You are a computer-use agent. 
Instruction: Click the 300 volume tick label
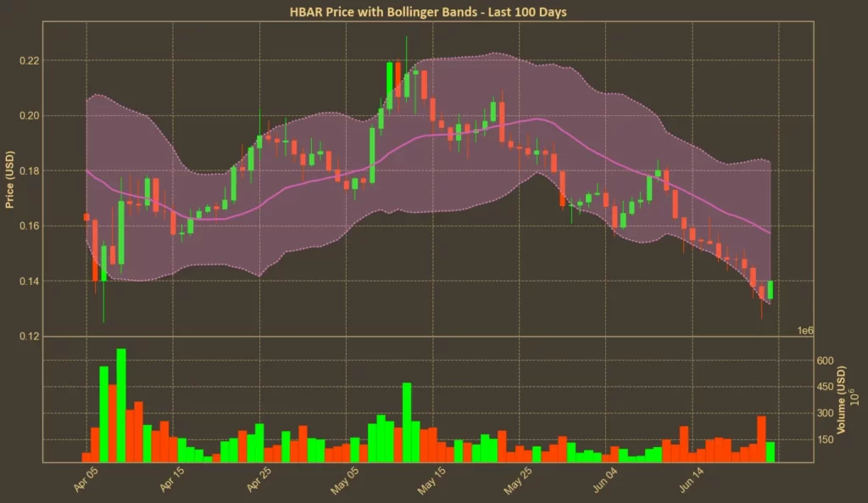click(825, 413)
